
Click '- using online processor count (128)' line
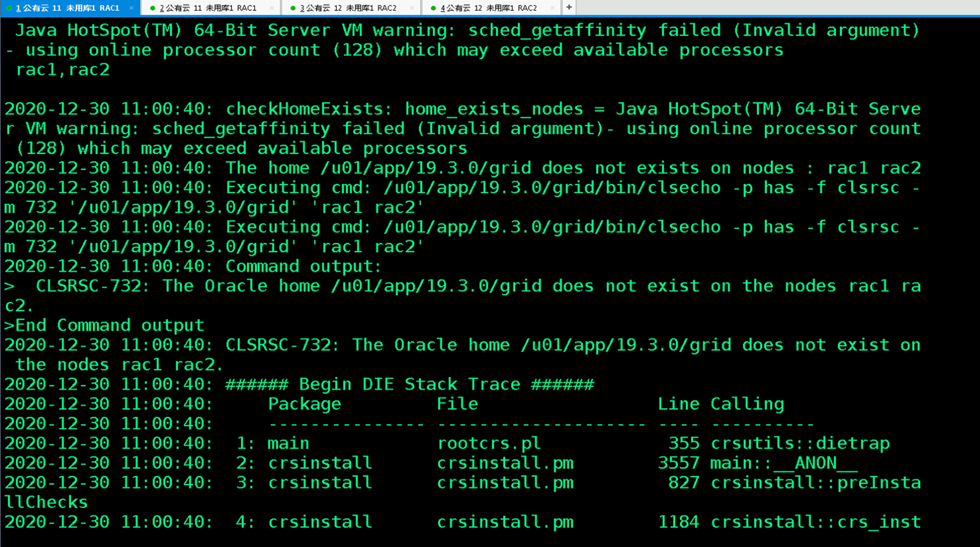(394, 50)
